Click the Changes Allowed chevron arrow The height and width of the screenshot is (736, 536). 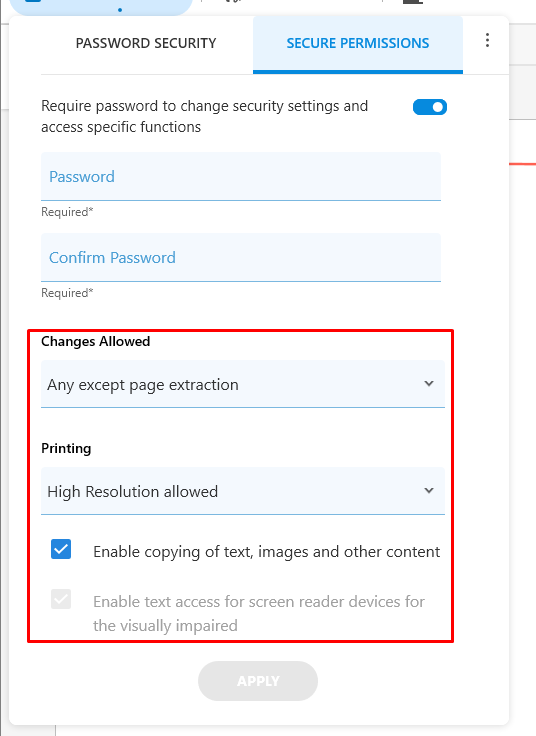pos(429,383)
